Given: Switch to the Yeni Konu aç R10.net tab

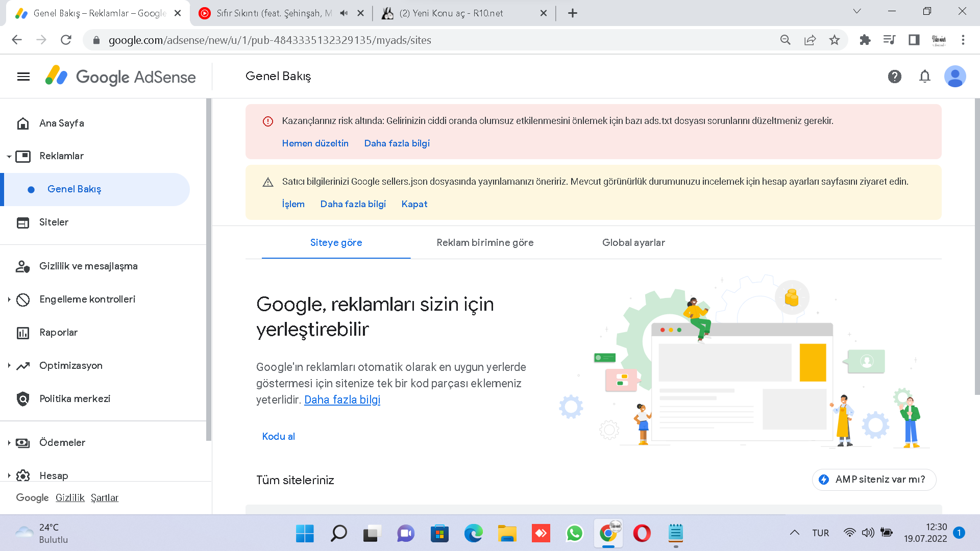Looking at the screenshot, I should coord(451,13).
